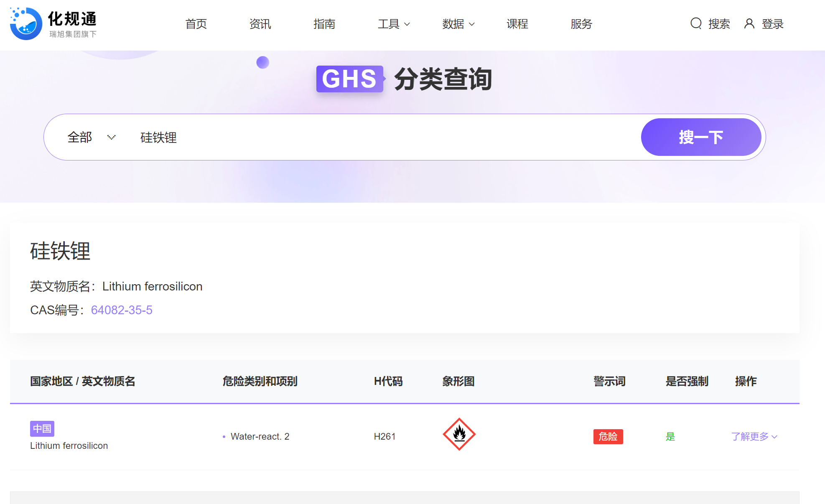
Task: Expand the 数据 navigation menu
Action: click(x=458, y=24)
